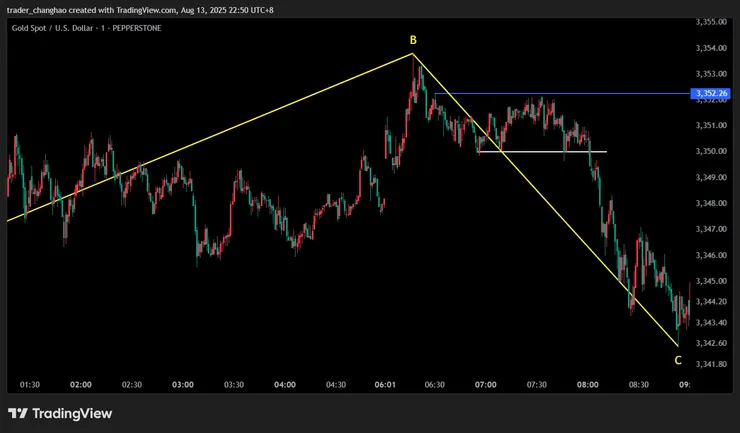Click the TradingView logo icon
The width and height of the screenshot is (740, 433).
click(18, 414)
